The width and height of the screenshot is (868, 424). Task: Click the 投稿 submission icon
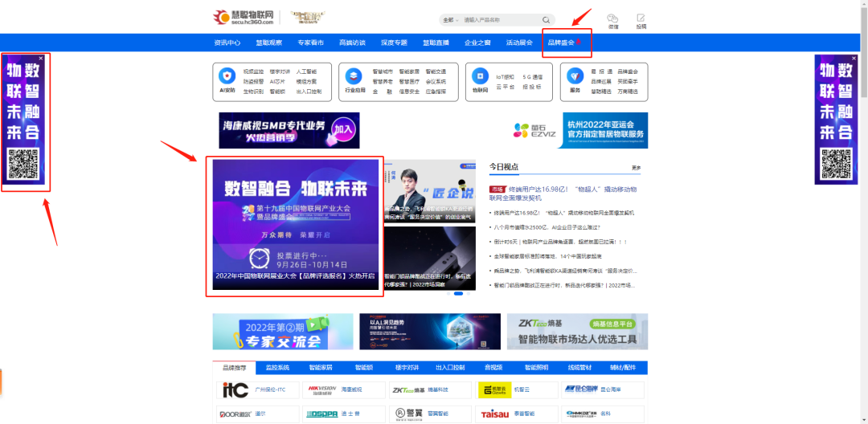(x=641, y=18)
